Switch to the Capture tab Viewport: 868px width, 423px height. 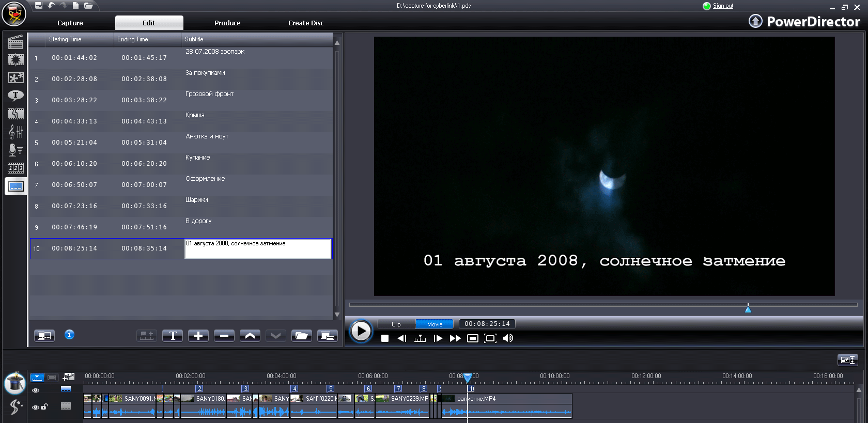click(70, 23)
